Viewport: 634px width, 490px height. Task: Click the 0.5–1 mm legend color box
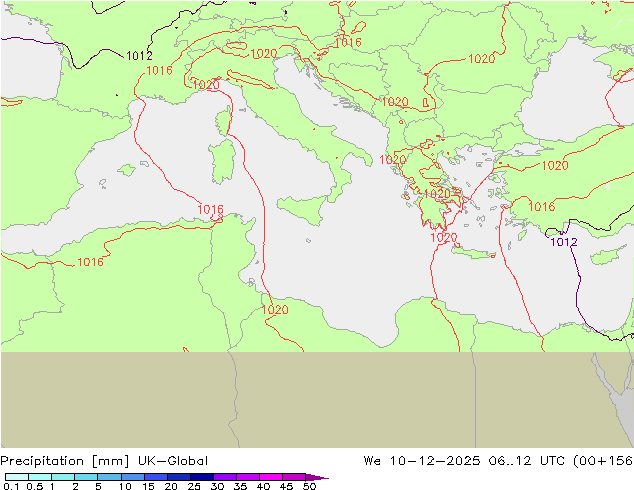[40, 477]
